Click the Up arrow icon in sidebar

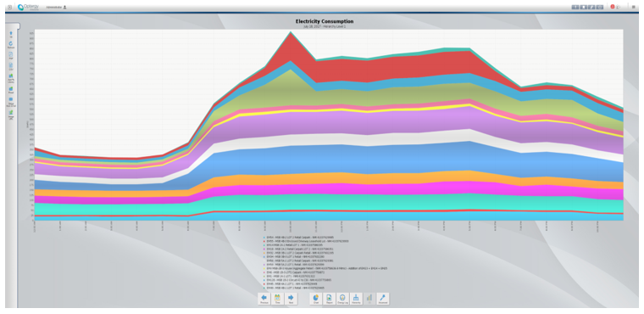[x=11, y=34]
